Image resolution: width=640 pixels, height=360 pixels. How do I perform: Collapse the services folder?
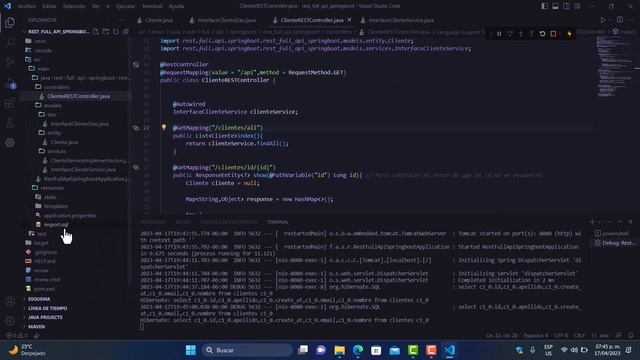(x=56, y=151)
